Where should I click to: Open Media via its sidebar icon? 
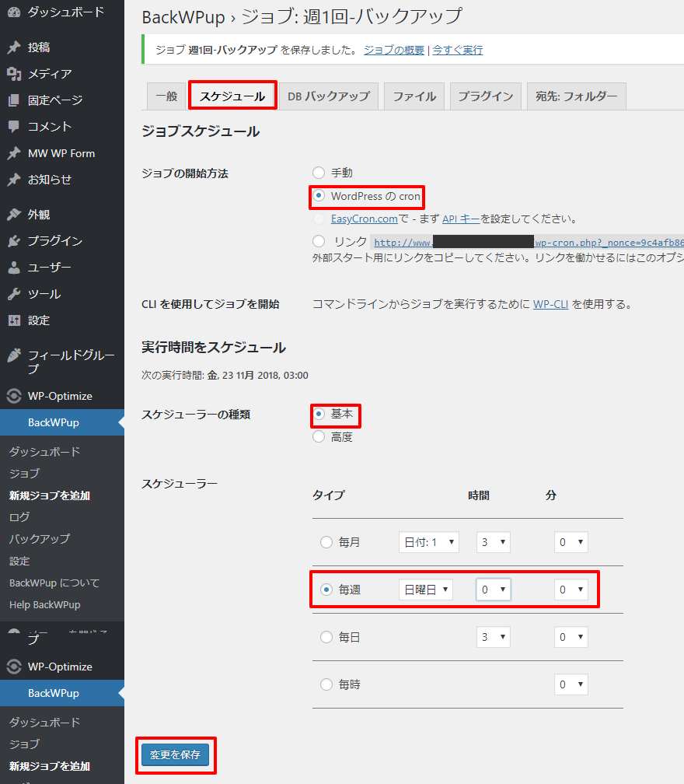[14, 74]
